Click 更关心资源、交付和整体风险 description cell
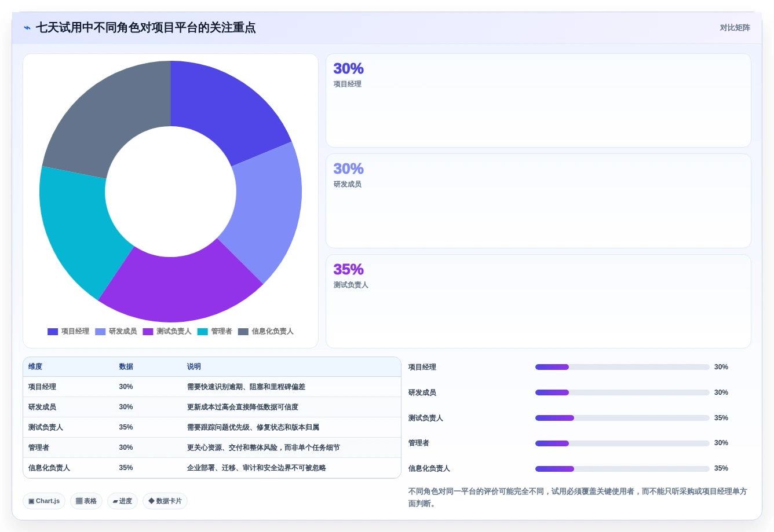The image size is (774, 532). click(263, 447)
